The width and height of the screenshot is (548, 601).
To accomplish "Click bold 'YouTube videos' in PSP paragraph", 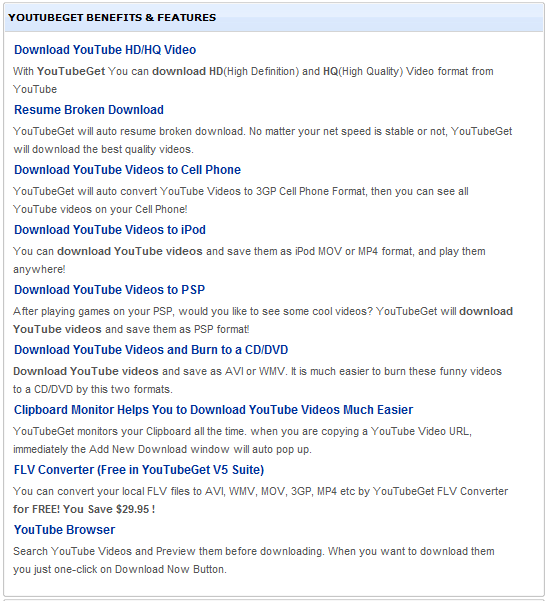I will pyautogui.click(x=57, y=329).
